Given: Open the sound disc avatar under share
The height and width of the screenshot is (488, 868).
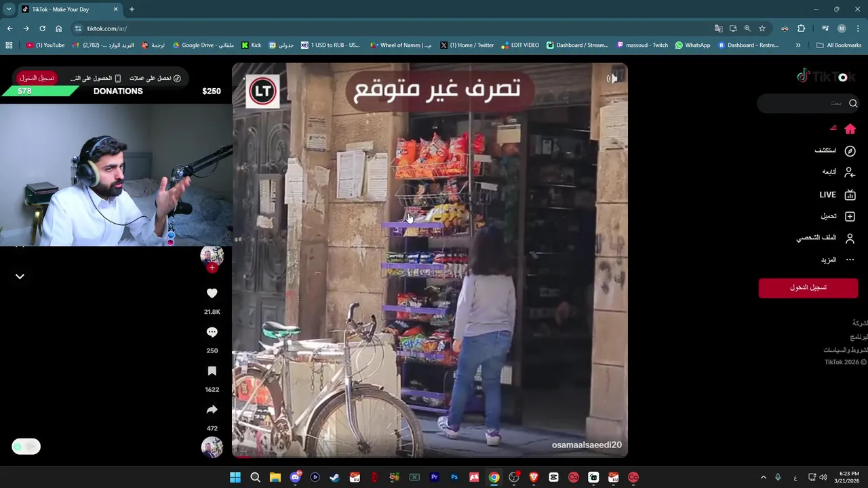Looking at the screenshot, I should tap(212, 447).
